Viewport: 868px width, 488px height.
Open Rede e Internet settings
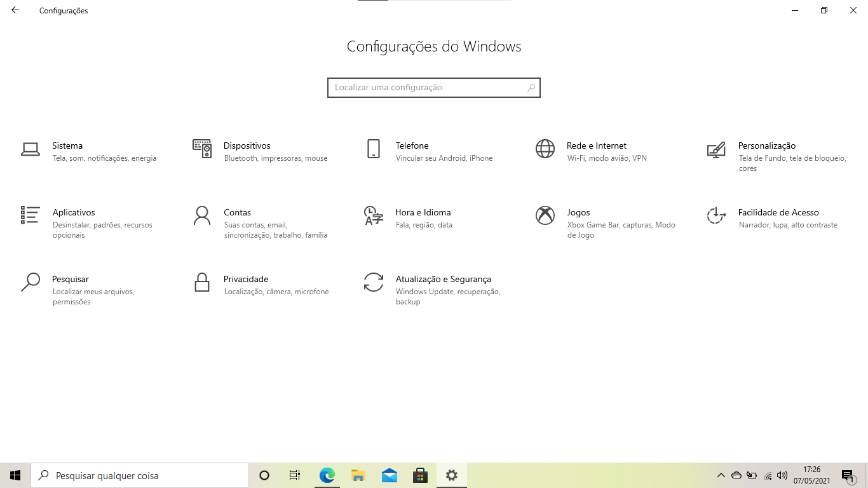pyautogui.click(x=596, y=151)
